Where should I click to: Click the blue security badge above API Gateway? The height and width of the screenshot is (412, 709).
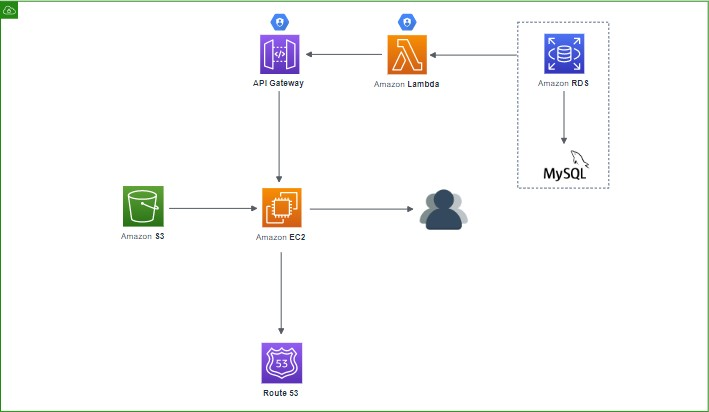tap(279, 22)
